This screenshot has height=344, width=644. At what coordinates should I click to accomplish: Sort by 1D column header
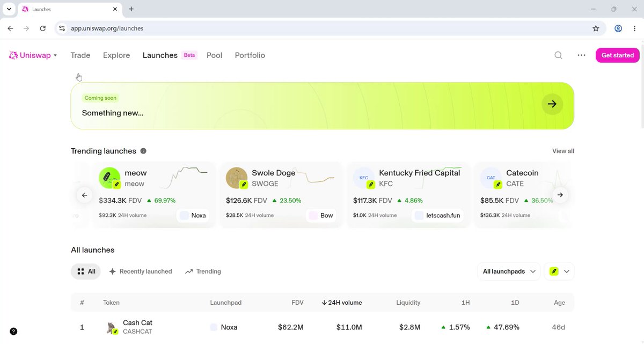(515, 303)
